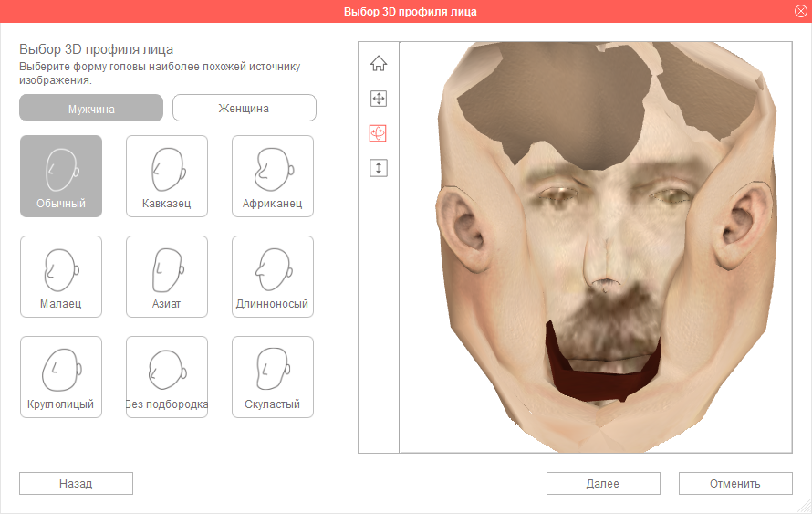Cancel using the Отменить button
Image resolution: width=812 pixels, height=514 pixels.
point(735,484)
